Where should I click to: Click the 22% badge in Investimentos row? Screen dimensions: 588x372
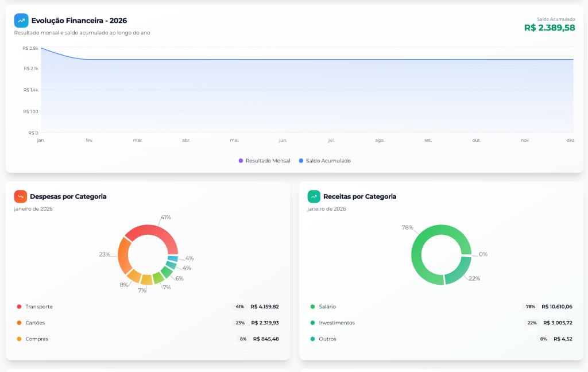532,323
